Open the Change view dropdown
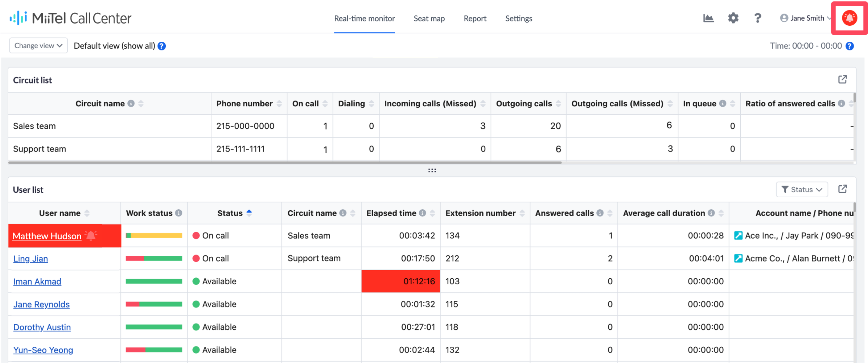868x364 pixels. coord(38,45)
